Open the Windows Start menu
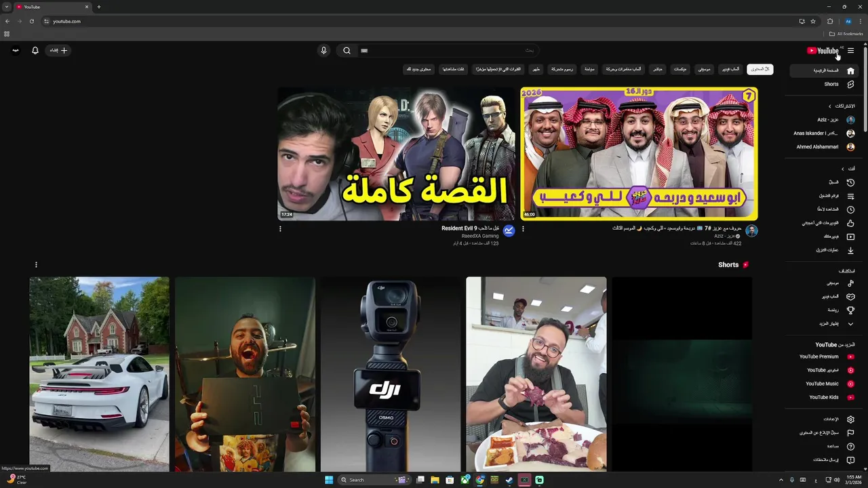 [329, 480]
